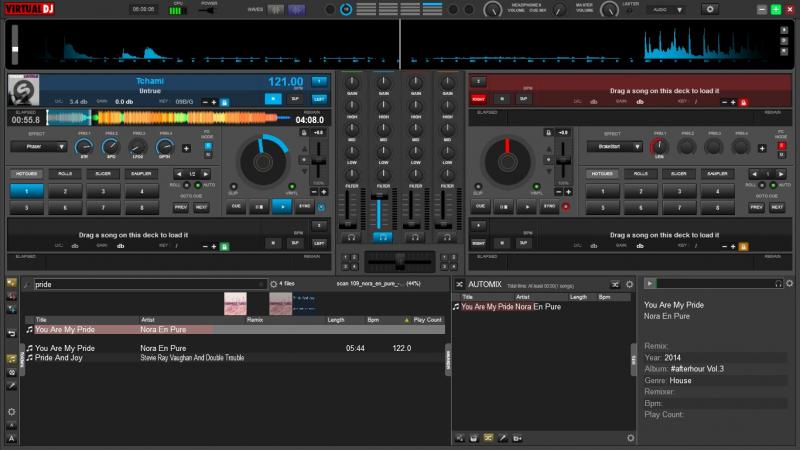This screenshot has width=800, height=450.
Task: Click the automix icon in the bottom sideview toolbar
Action: tap(488, 438)
